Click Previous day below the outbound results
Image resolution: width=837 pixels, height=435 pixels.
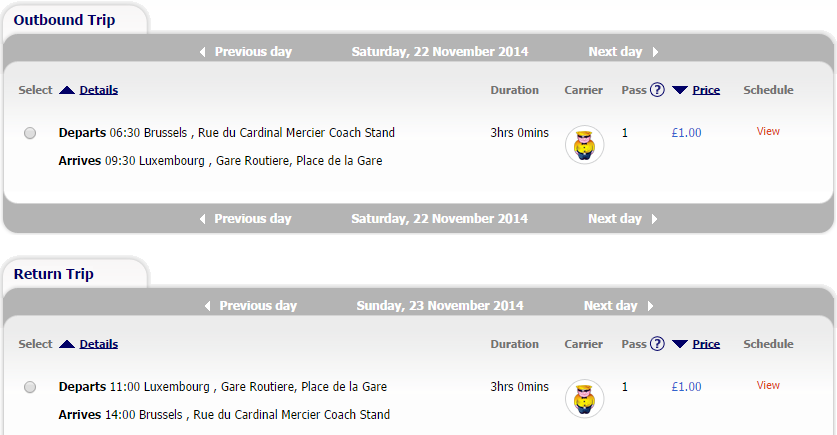click(246, 219)
